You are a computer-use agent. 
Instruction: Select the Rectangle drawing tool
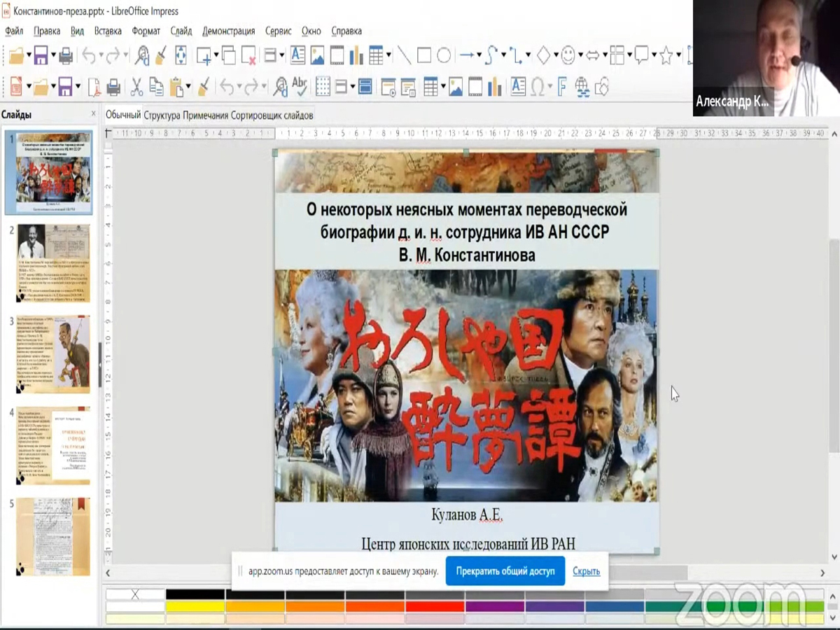point(424,55)
